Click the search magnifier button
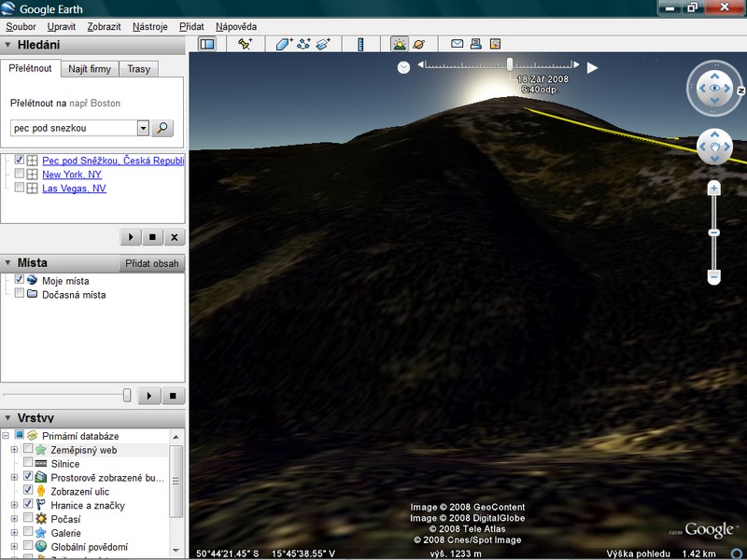Image resolution: width=747 pixels, height=560 pixels. coord(162,128)
